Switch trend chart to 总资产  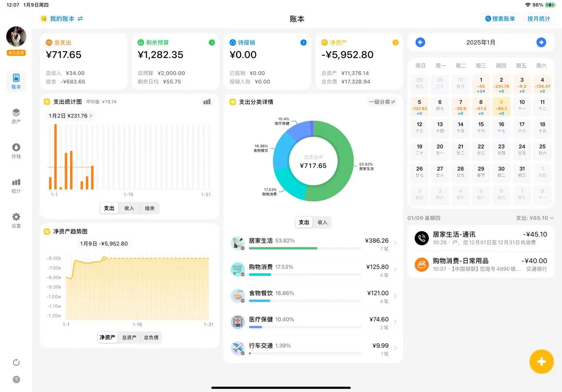[x=129, y=337]
